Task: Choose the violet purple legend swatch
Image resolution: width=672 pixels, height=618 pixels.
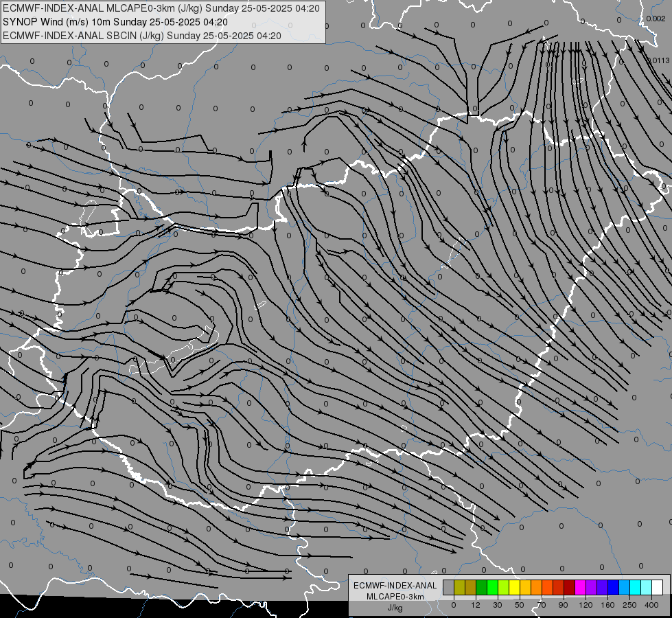Action: pyautogui.click(x=592, y=587)
